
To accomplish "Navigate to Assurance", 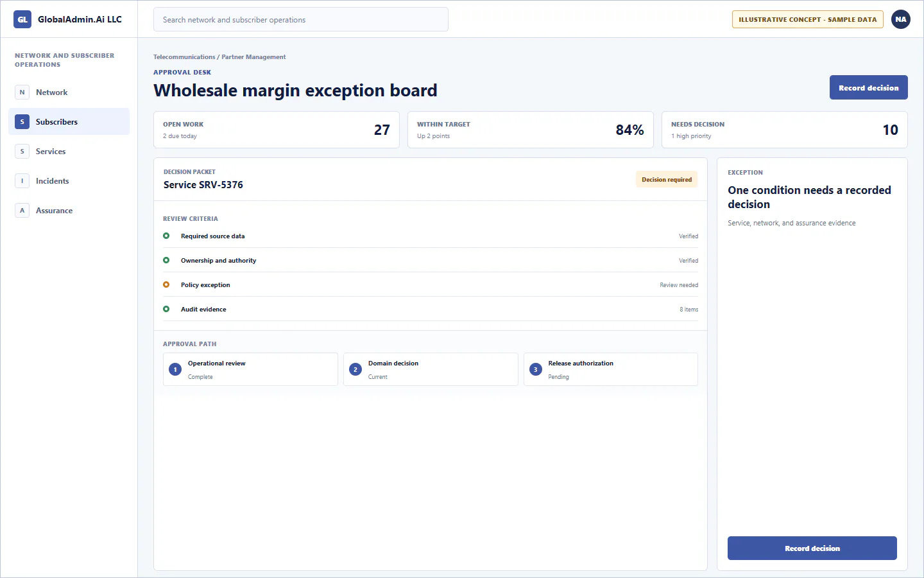I will click(x=69, y=211).
